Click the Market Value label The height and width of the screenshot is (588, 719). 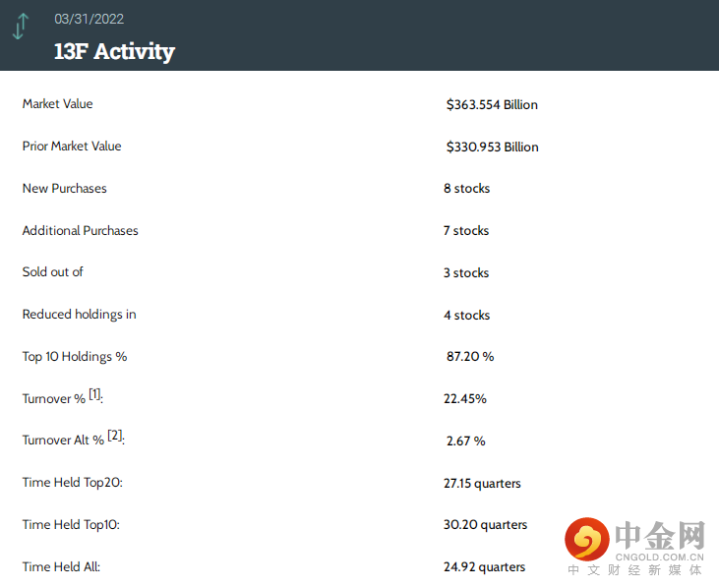click(x=57, y=104)
